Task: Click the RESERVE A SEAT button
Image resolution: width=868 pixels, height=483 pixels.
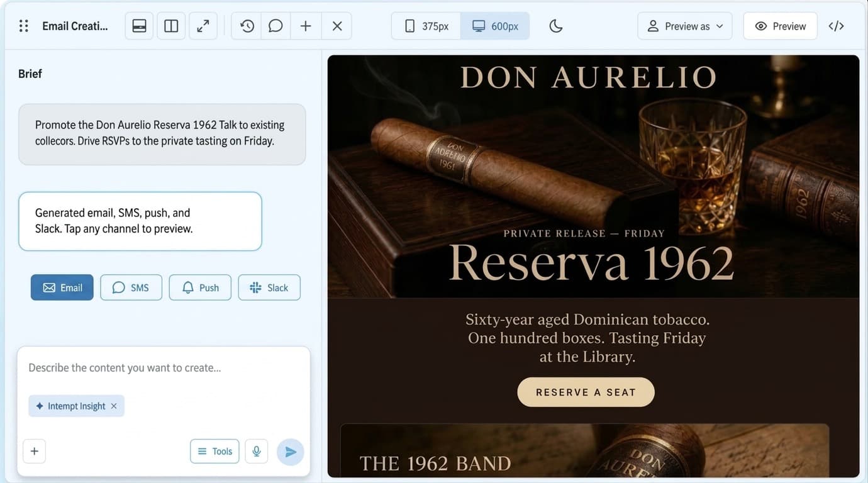Action: pyautogui.click(x=586, y=392)
